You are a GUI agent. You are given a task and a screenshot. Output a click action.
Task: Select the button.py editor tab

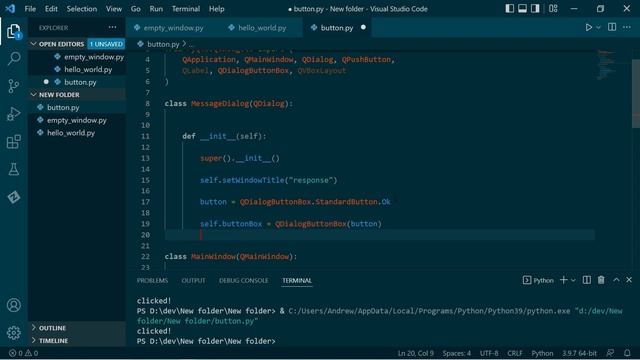click(337, 28)
